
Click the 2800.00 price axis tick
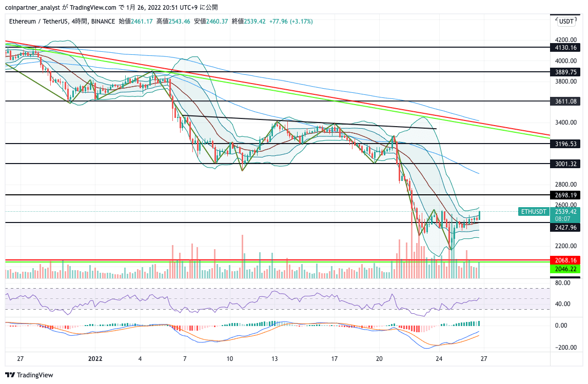tap(565, 185)
